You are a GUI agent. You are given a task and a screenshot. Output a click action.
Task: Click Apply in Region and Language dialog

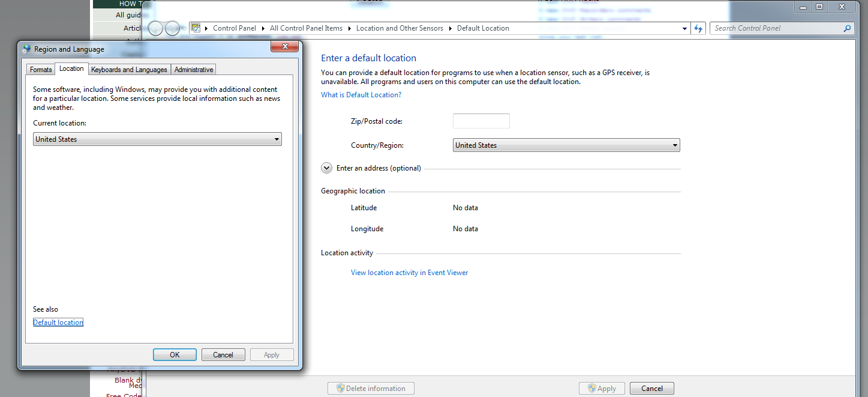click(x=272, y=355)
